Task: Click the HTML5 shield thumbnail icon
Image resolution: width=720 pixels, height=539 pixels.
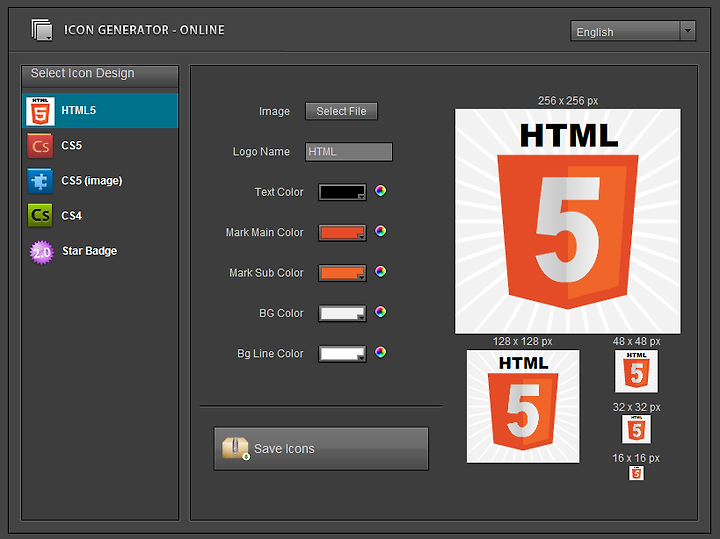Action: pos(40,111)
